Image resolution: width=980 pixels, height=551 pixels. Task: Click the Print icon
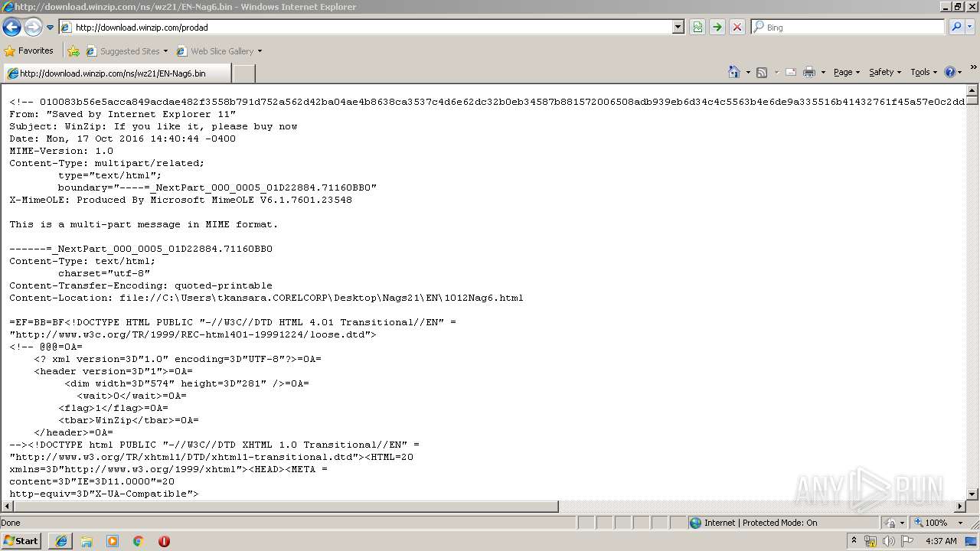click(x=809, y=72)
